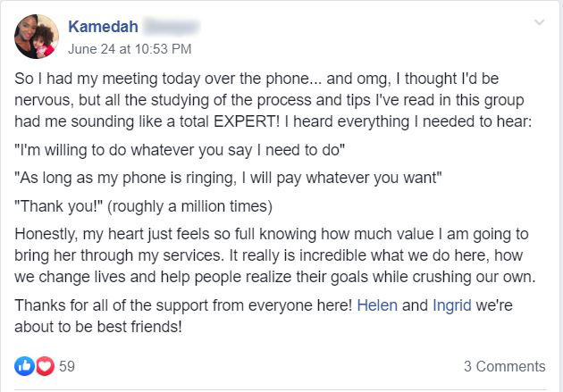
Task: View the 59 reactions count
Action: click(67, 366)
